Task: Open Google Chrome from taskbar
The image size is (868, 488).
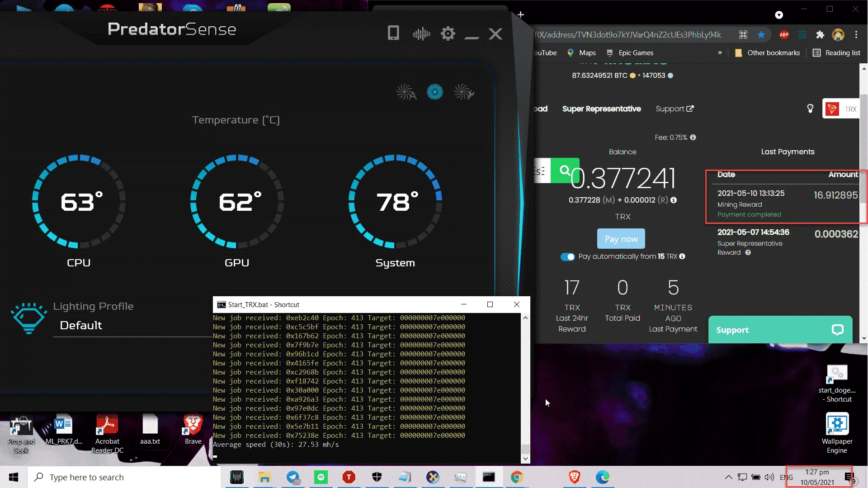Action: point(517,477)
